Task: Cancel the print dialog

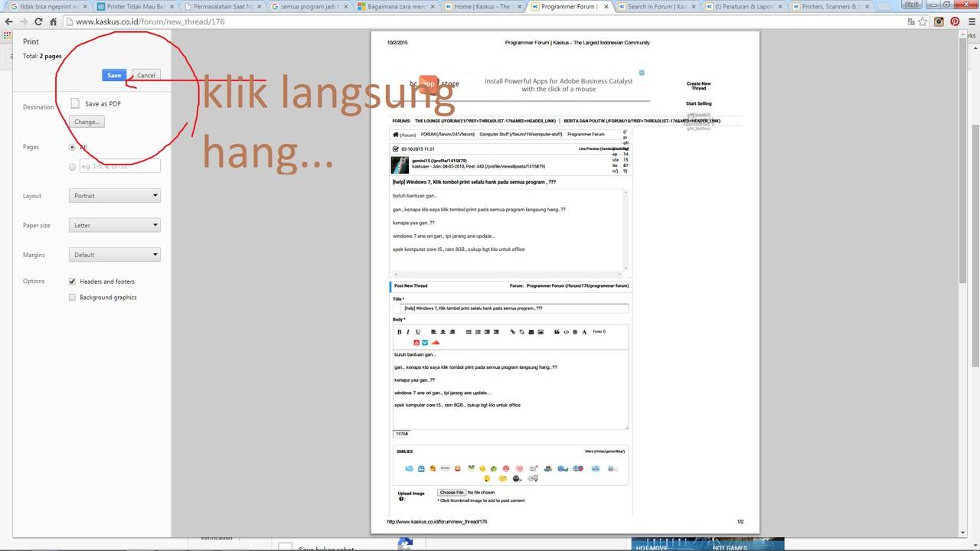Action: 146,75
